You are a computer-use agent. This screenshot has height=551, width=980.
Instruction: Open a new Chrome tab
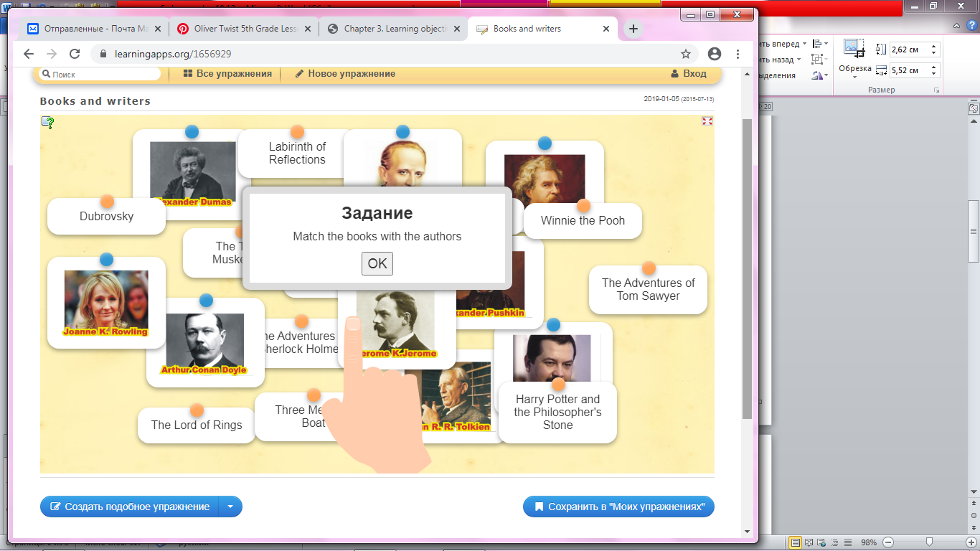tap(633, 29)
